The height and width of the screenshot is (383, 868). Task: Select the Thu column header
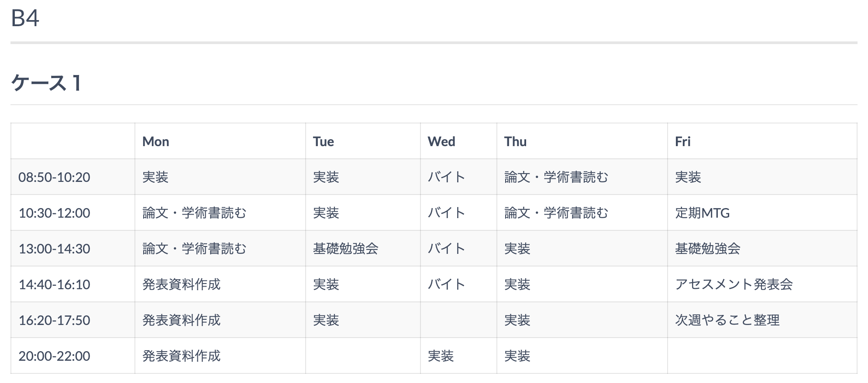582,141
